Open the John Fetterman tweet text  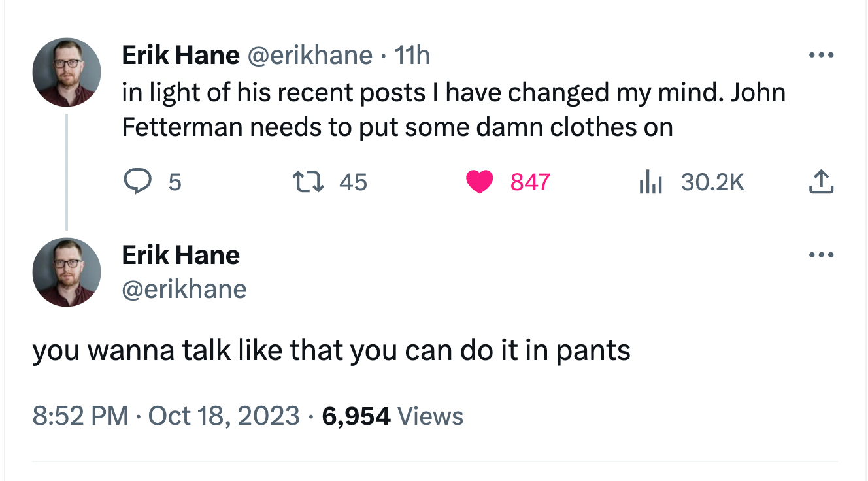coord(454,110)
